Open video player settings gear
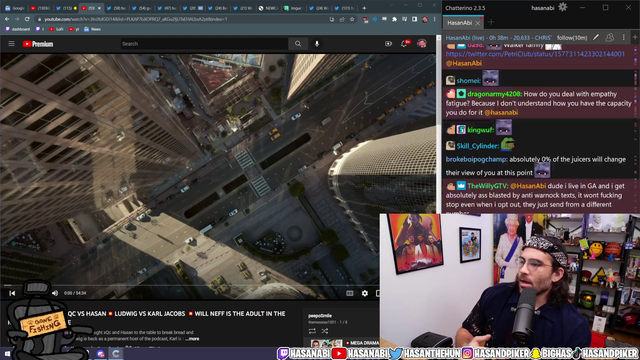640x360 pixels. pyautogui.click(x=364, y=293)
